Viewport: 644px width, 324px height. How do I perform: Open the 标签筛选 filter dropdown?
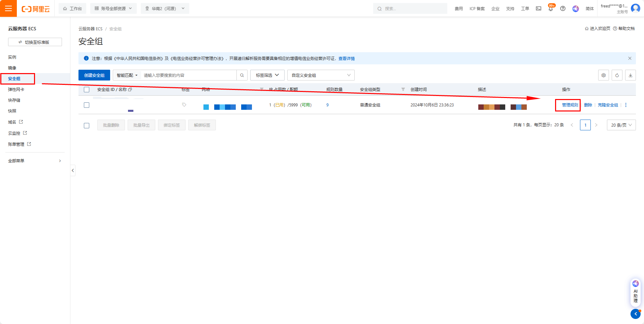(x=267, y=75)
